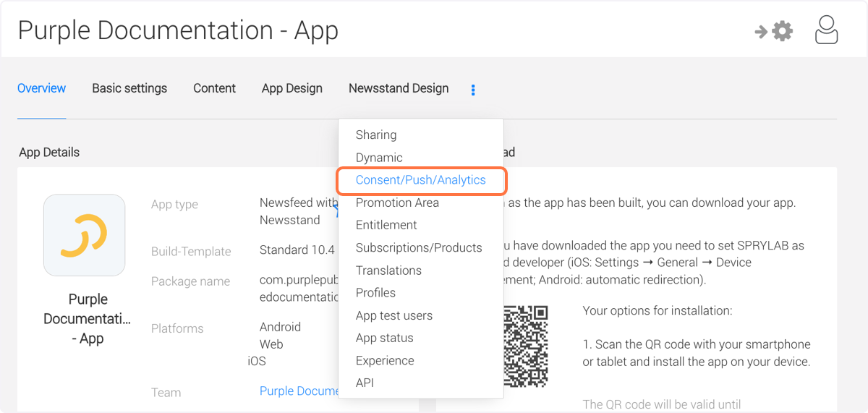Screen dimensions: 868x413
Task: Click the Build-Template label
Action: tap(191, 252)
